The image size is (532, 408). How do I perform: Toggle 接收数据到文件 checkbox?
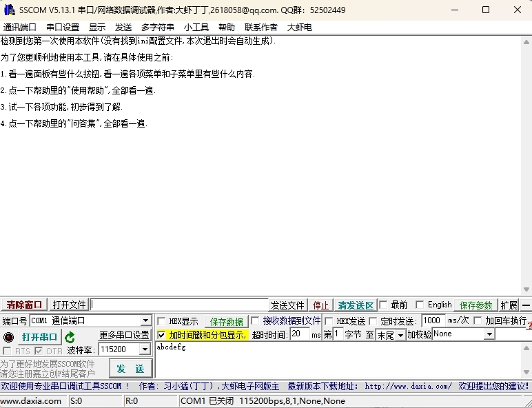coord(255,320)
